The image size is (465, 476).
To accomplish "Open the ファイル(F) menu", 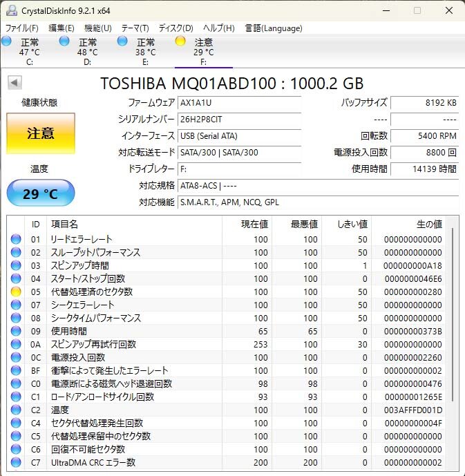I will (x=22, y=28).
